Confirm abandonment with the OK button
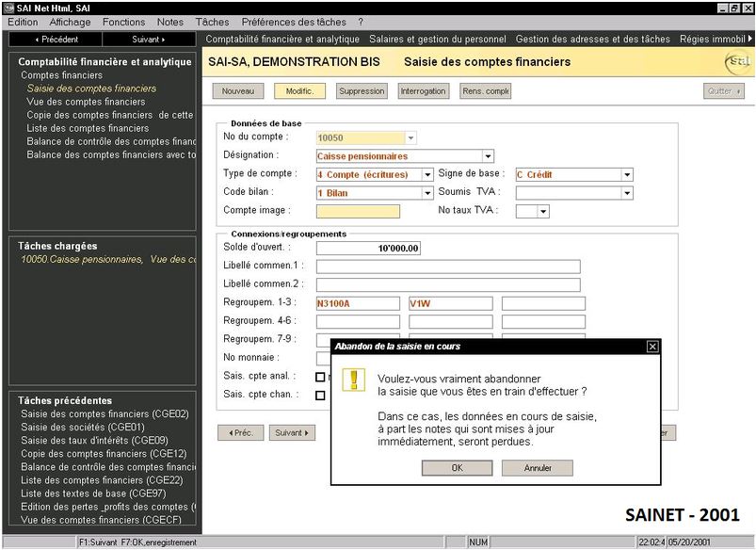Viewport: 756px width, 550px height. pos(457,467)
